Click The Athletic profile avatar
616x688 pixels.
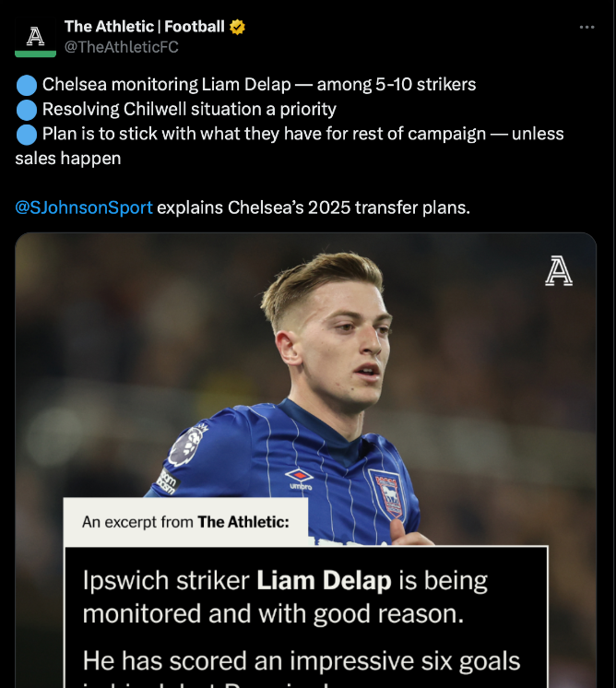(35, 37)
